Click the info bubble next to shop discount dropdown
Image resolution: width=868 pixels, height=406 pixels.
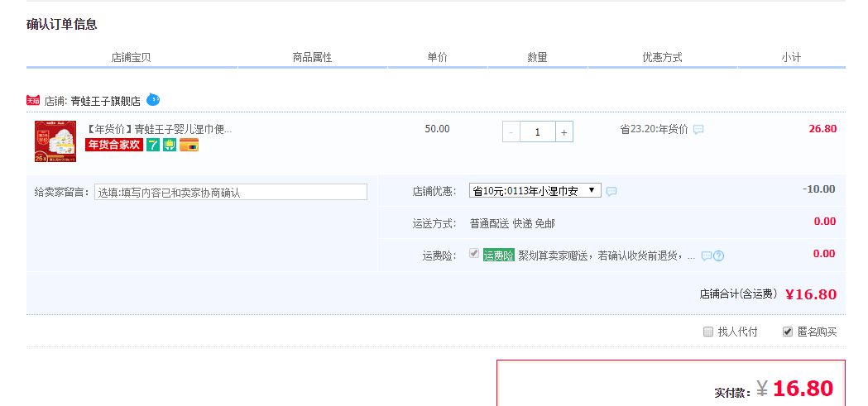(611, 191)
